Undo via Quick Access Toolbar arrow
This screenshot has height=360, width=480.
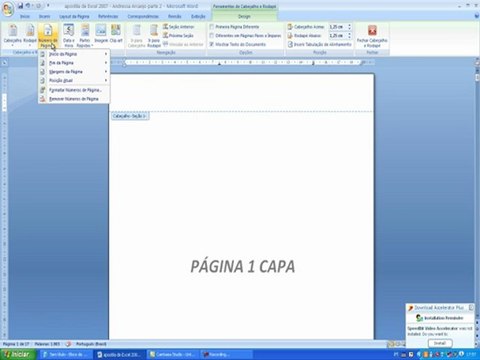[x=28, y=6]
